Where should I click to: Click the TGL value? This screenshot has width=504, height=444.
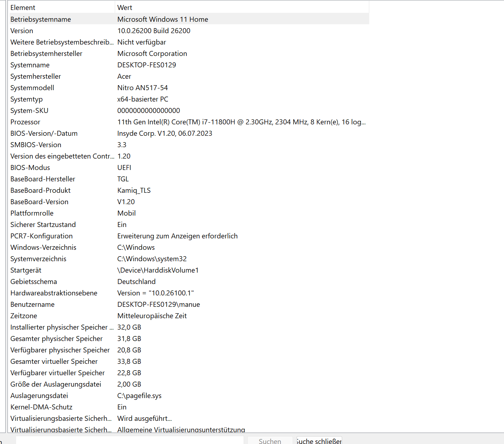point(123,179)
